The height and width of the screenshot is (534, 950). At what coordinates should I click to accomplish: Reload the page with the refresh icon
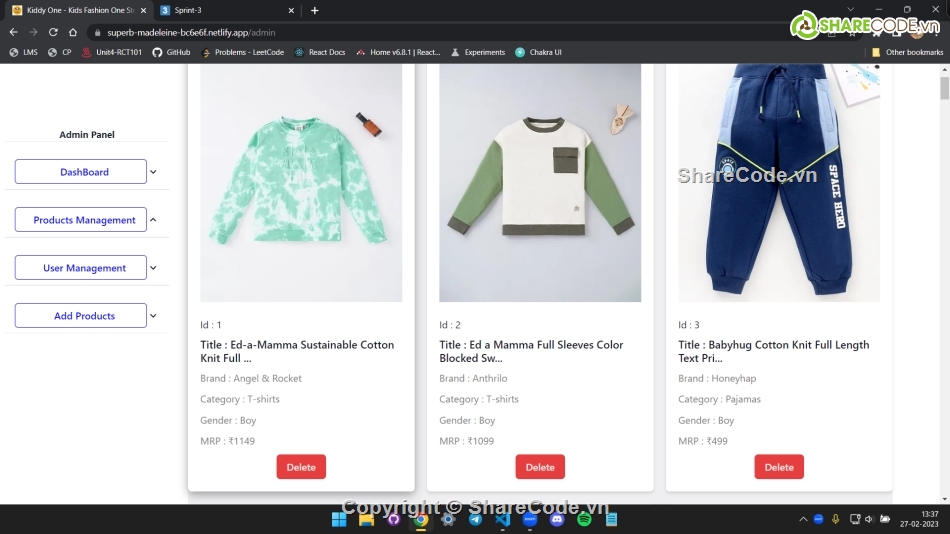(x=53, y=32)
